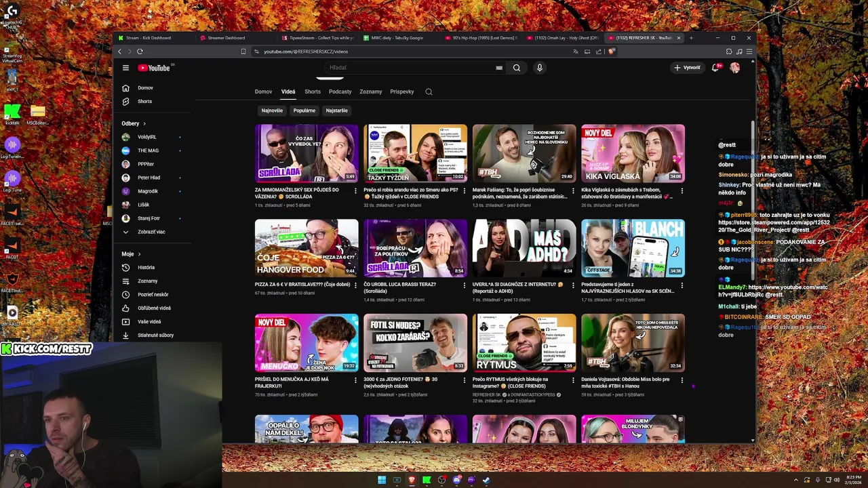868x488 pixels.
Task: Open YouTube notifications bell
Action: tap(715, 68)
